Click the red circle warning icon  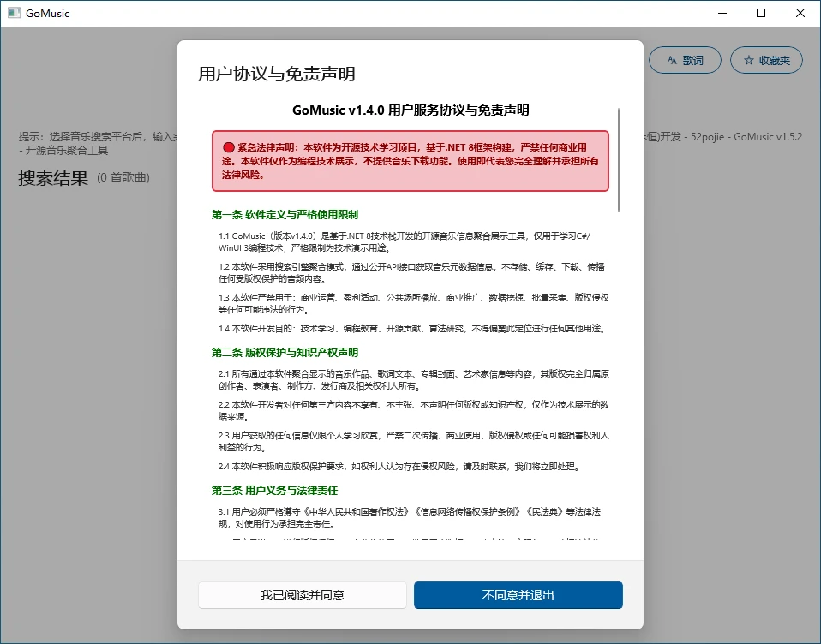pyautogui.click(x=229, y=147)
